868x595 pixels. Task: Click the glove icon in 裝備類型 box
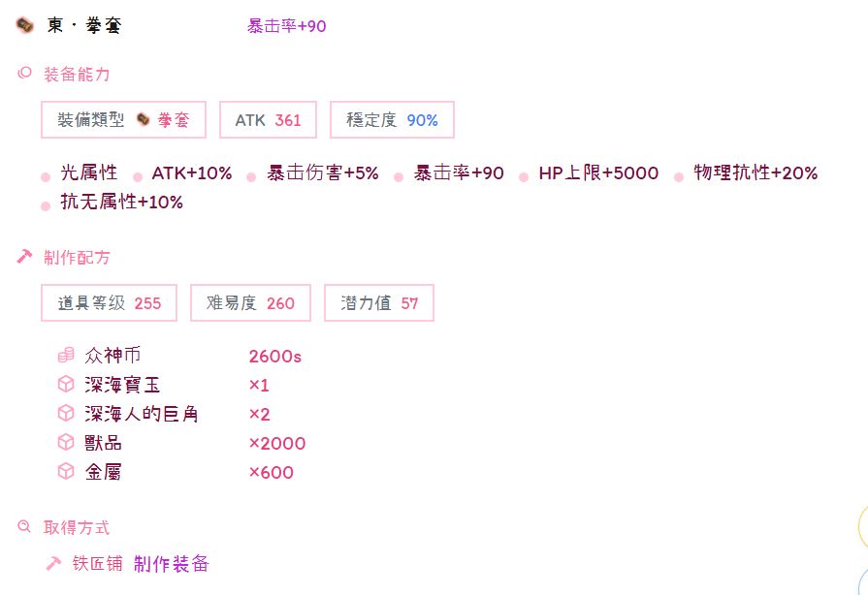click(x=144, y=120)
